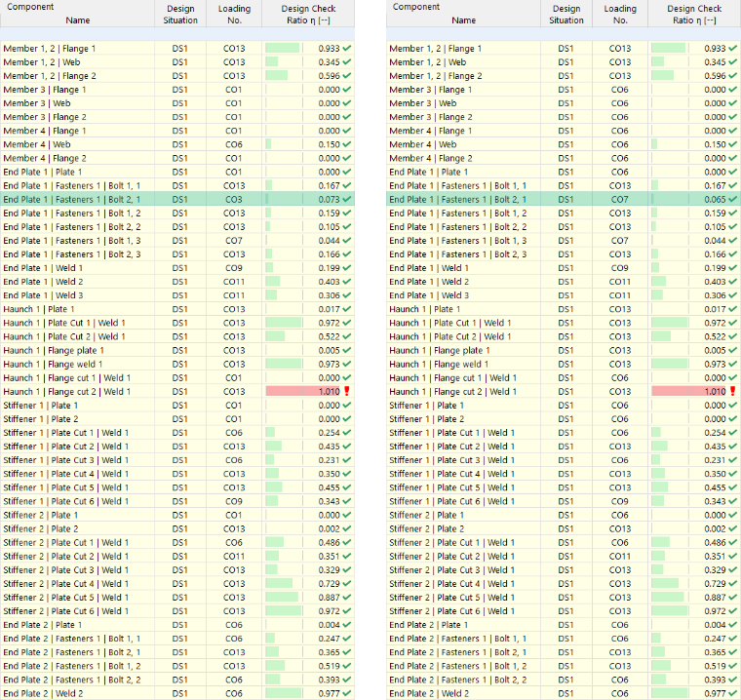Select 'End Plate 1 | Weld 3' in right table
This screenshot has height=700, width=741.
click(x=429, y=295)
